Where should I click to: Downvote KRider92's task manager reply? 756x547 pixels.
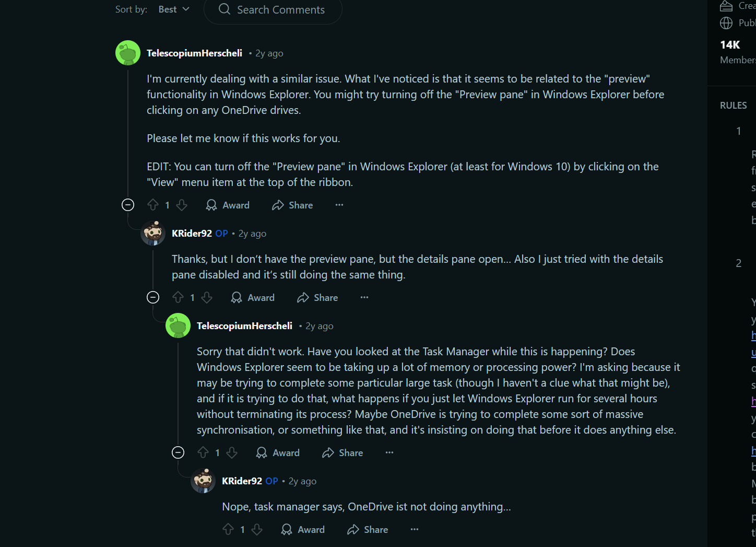(257, 529)
